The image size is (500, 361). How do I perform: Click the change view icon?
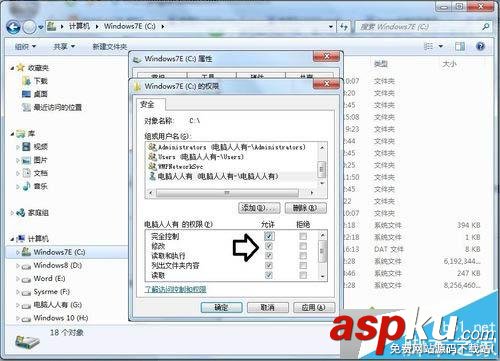pos(428,46)
